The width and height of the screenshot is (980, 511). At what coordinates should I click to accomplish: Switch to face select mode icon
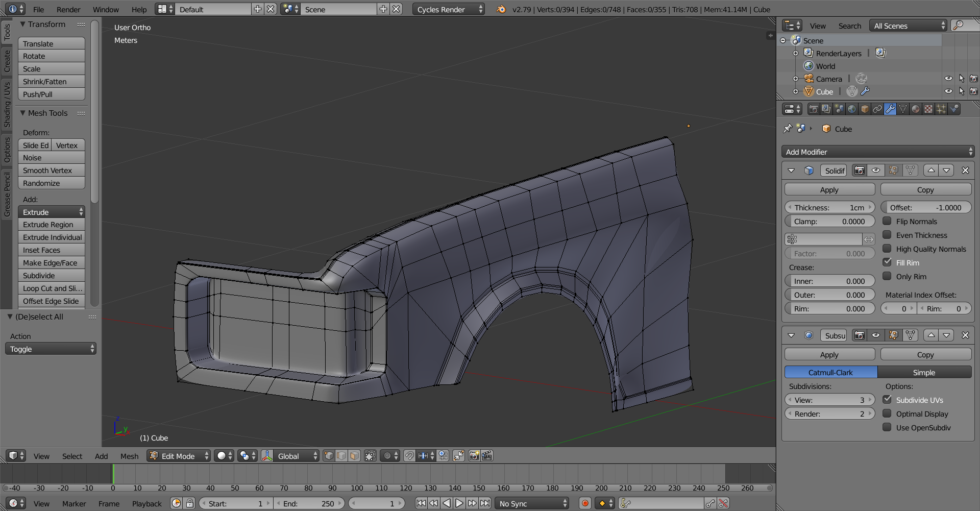(x=354, y=456)
